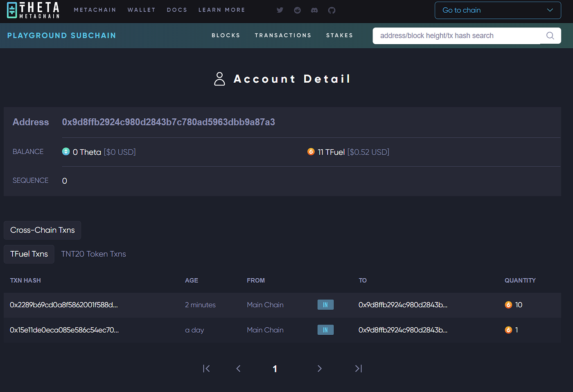The height and width of the screenshot is (392, 573).
Task: Click the TXN HASH column header
Action: pos(25,280)
